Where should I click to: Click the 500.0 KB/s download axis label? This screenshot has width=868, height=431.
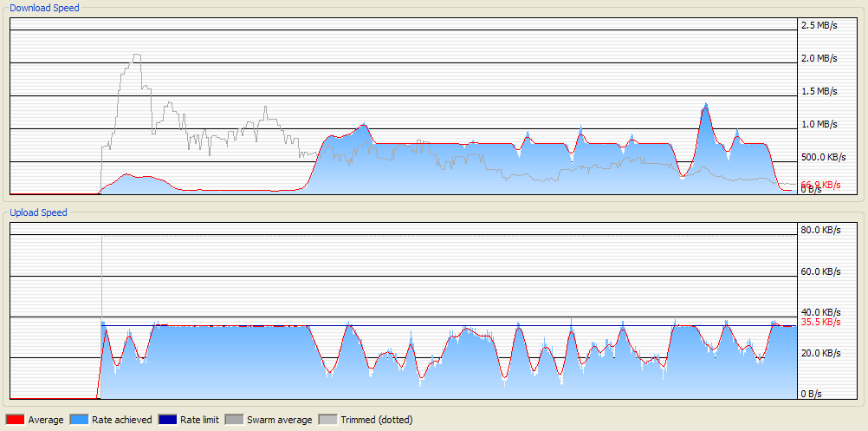pyautogui.click(x=824, y=157)
